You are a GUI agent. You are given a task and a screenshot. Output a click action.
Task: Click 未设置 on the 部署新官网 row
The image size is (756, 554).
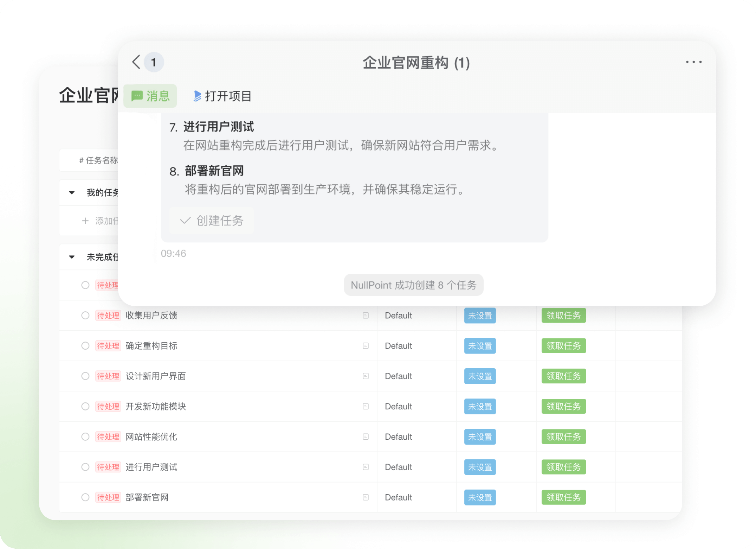pos(479,497)
